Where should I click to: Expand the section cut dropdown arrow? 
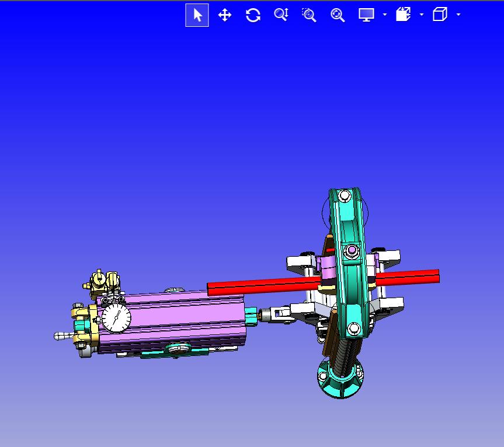point(422,15)
